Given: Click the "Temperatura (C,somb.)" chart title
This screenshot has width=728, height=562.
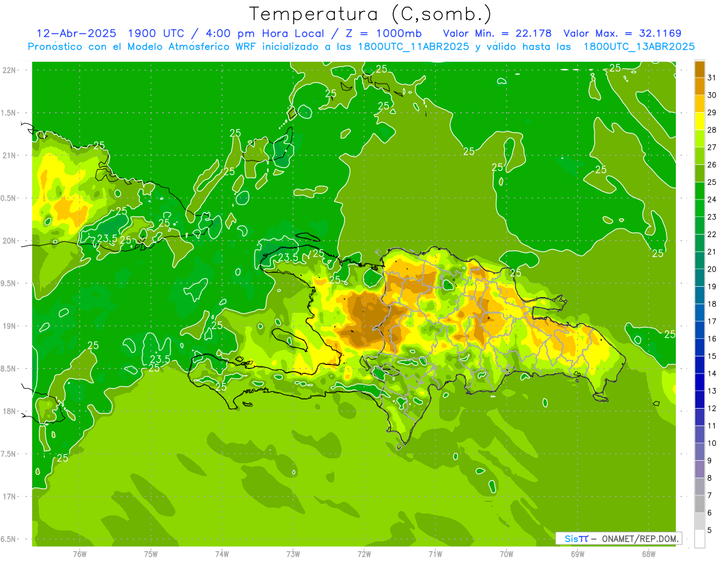Looking at the screenshot, I should point(370,14).
